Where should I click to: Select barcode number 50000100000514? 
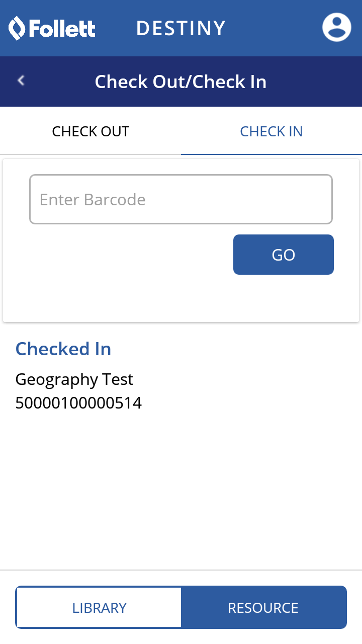(78, 403)
